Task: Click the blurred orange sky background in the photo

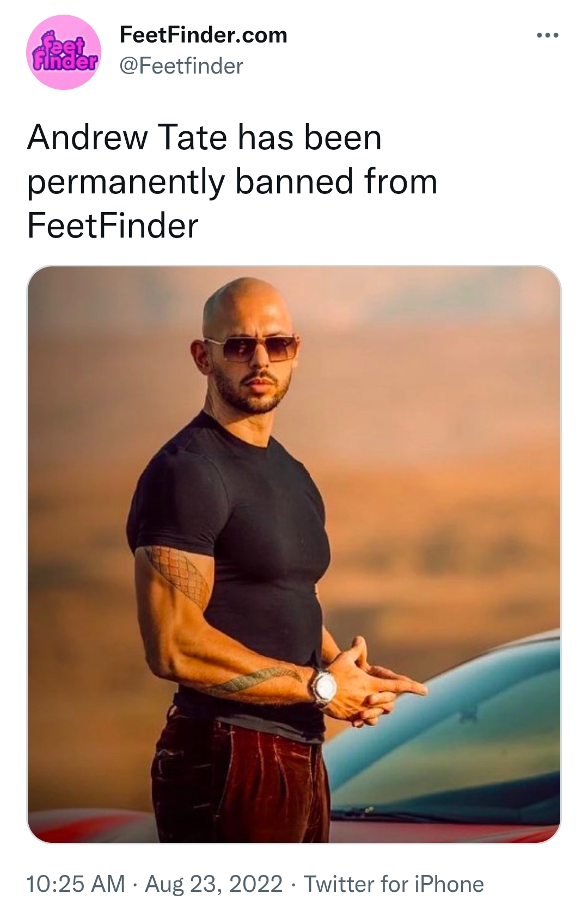Action: pos(436,436)
